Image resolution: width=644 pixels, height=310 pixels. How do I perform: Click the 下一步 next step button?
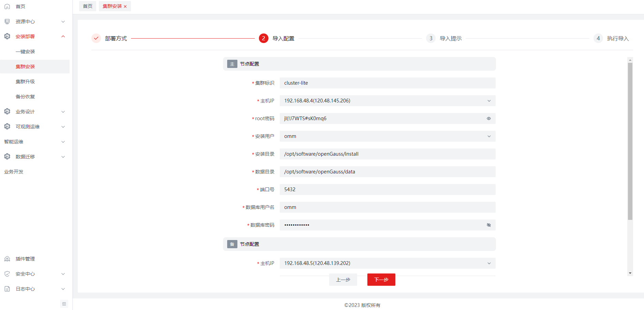[381, 280]
